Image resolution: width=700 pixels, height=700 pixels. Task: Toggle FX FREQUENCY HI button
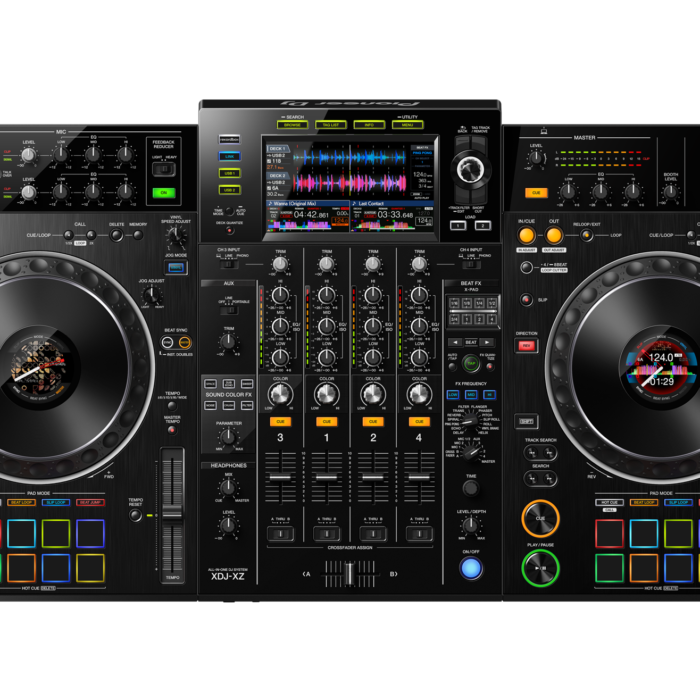pyautogui.click(x=489, y=395)
